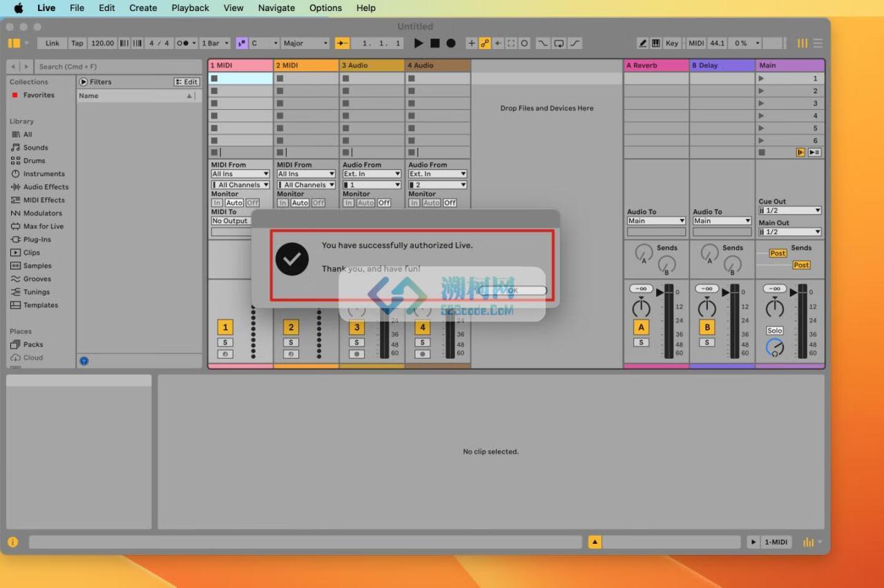
Task: Open the Options menu
Action: (x=325, y=8)
